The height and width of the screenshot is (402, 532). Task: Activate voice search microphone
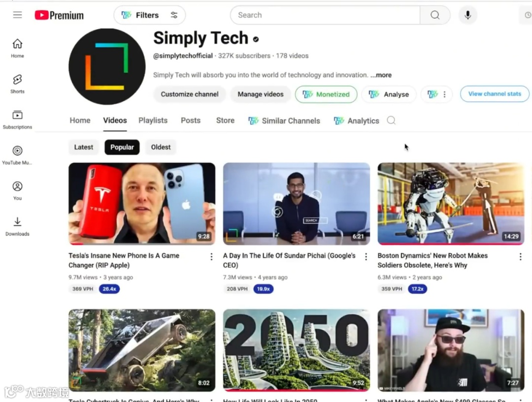(467, 15)
